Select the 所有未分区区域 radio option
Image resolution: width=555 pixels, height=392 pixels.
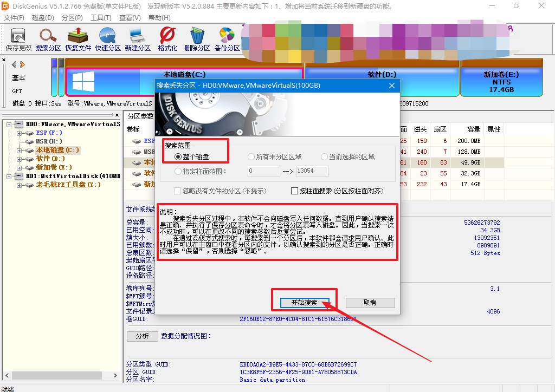pos(251,157)
